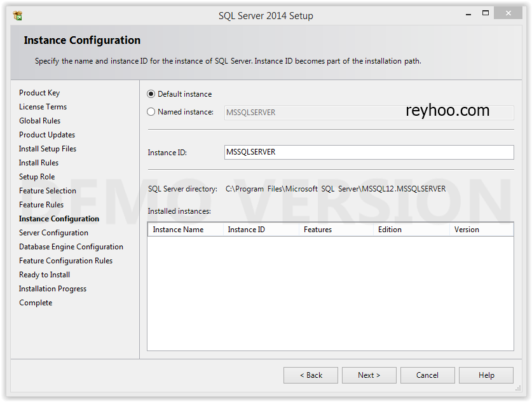Click the Edition column header
Screen dimensions: 532x402
pyautogui.click(x=412, y=230)
